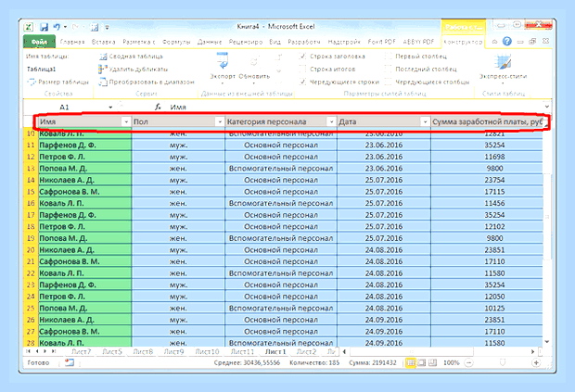Open Customize Quick Access Toolbar dropdown

click(x=107, y=27)
